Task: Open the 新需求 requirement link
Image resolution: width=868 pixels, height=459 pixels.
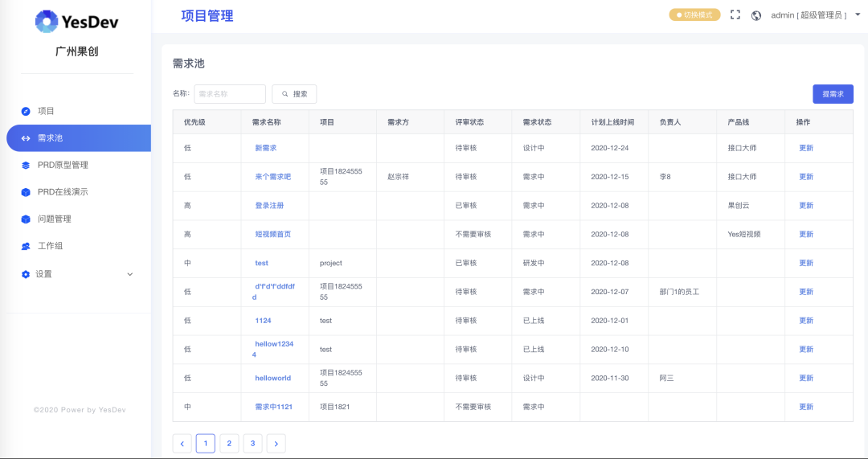Action: (x=266, y=149)
